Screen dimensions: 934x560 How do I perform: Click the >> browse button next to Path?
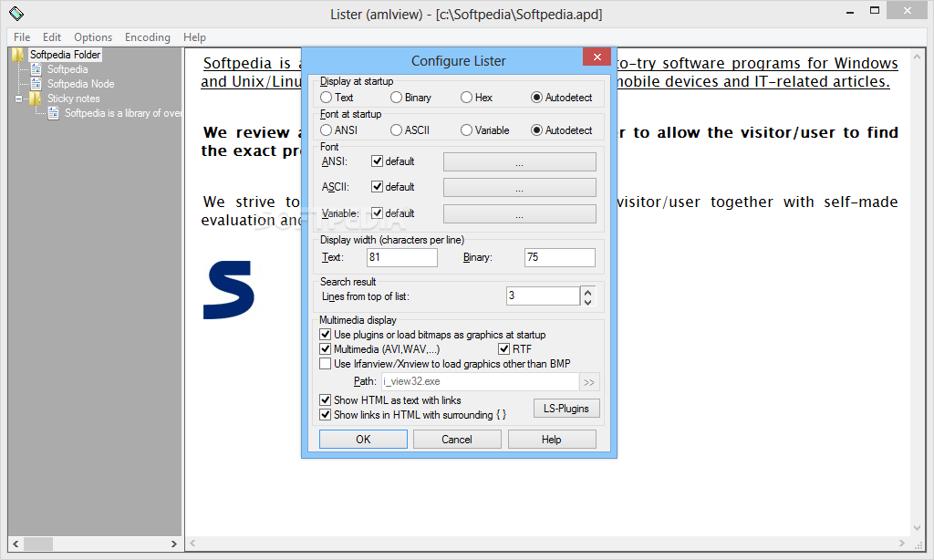click(589, 382)
